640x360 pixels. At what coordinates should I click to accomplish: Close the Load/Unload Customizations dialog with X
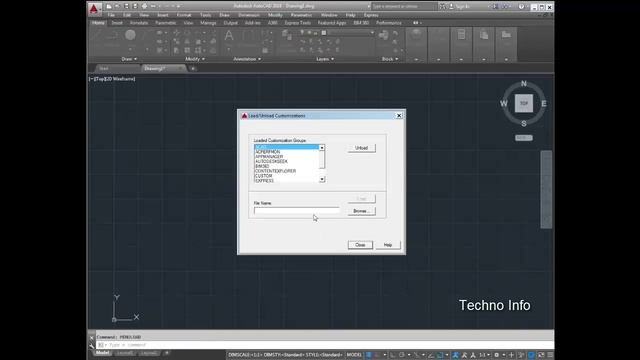399,116
